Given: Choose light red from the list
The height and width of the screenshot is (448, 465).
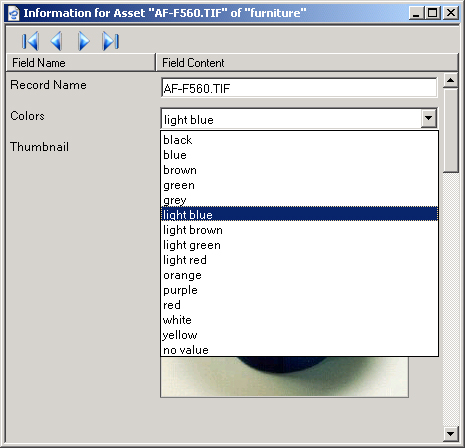Looking at the screenshot, I should pyautogui.click(x=299, y=260).
